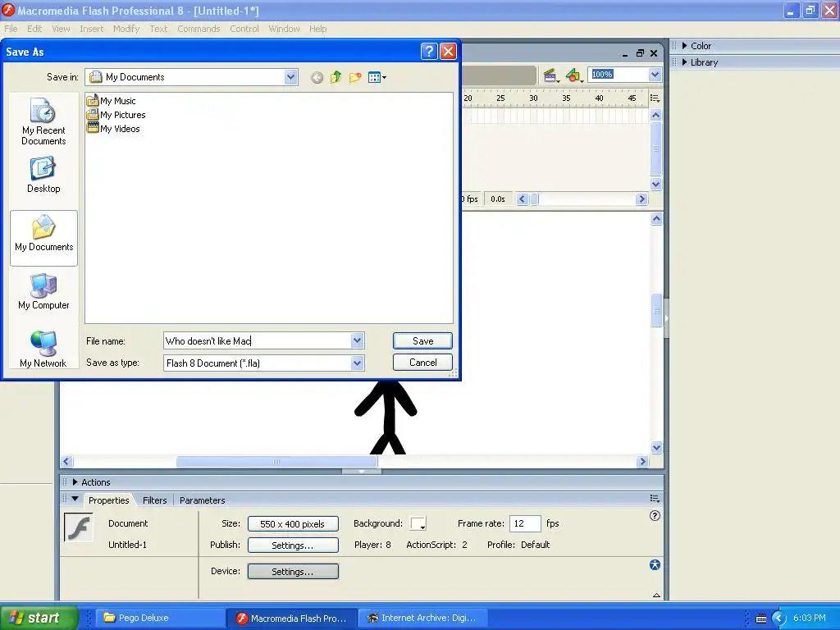Pick the document Background color swatch
The image size is (840, 630).
418,523
